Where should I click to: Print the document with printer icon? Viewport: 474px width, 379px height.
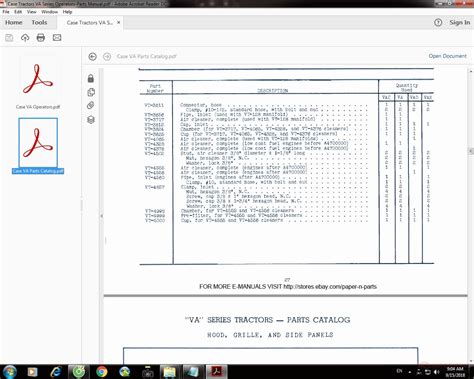pos(41,38)
